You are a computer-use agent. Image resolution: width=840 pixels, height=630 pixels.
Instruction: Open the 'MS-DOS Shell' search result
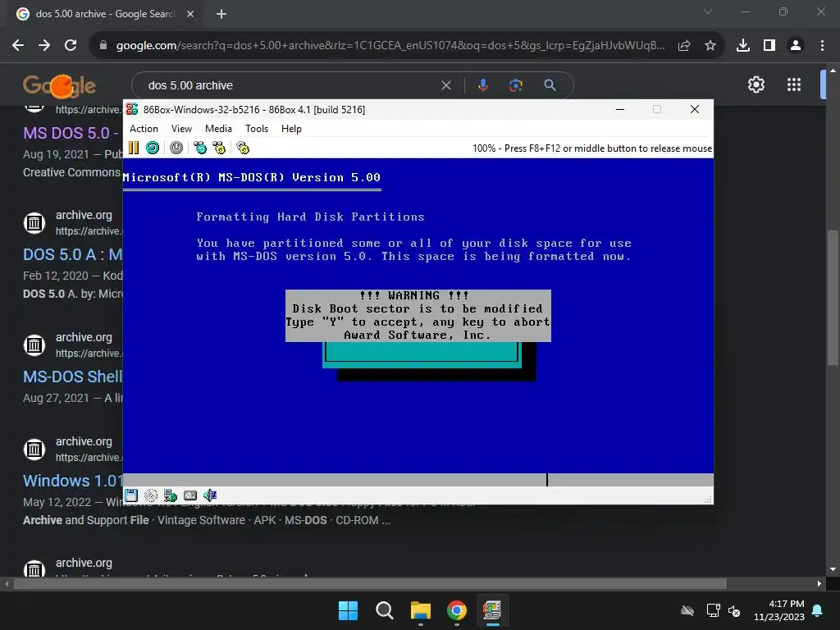click(72, 377)
